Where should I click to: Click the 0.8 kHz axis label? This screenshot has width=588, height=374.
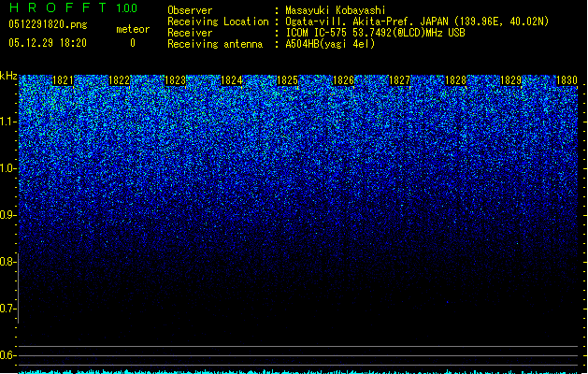[8, 262]
